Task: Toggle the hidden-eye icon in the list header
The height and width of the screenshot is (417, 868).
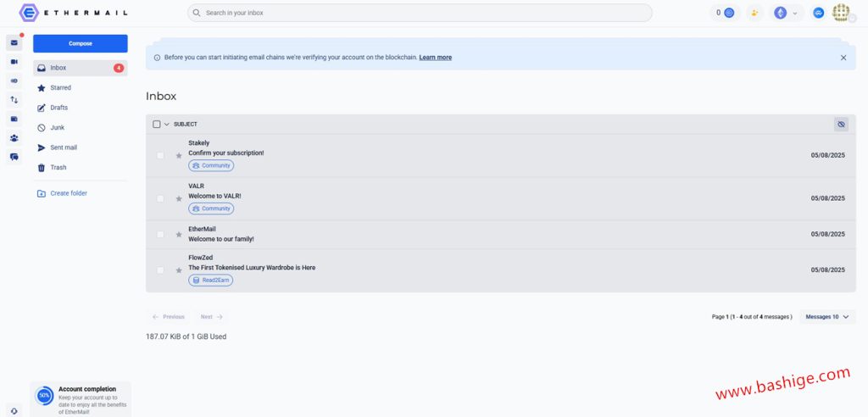Action: pos(841,125)
